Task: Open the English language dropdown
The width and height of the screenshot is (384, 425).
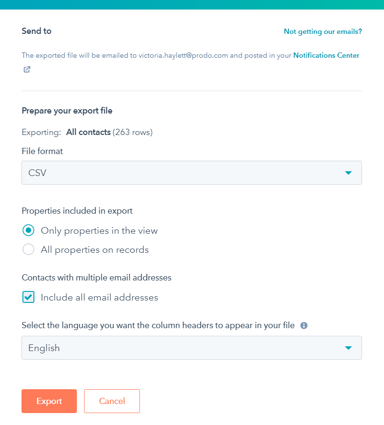Action: 192,348
